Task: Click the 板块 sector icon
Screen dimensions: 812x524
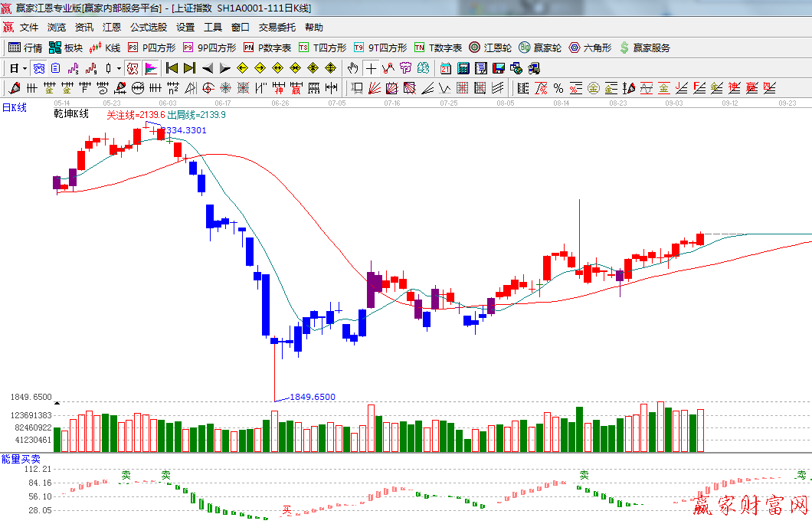Action: pos(66,47)
